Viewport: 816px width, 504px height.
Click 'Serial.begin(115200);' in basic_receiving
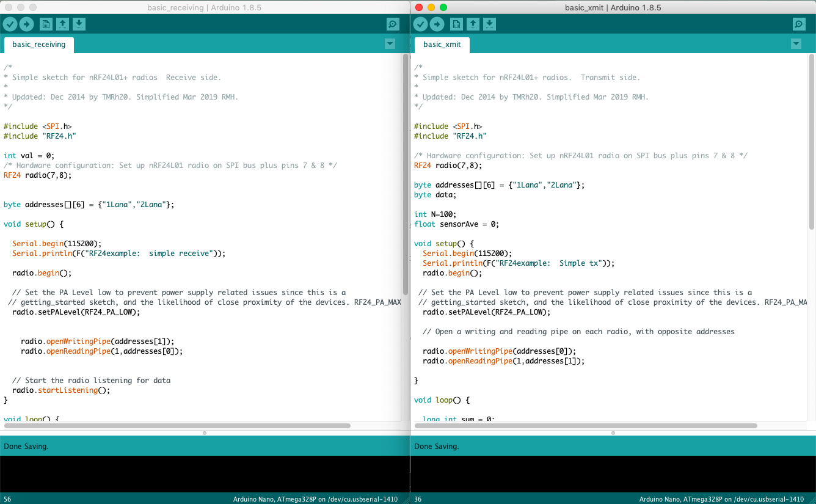(x=57, y=244)
